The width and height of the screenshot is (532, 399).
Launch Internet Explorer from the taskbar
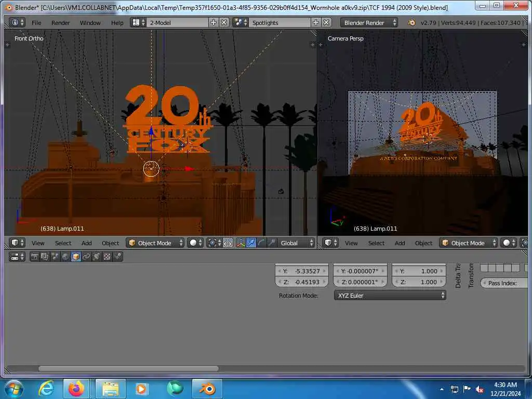coord(46,389)
